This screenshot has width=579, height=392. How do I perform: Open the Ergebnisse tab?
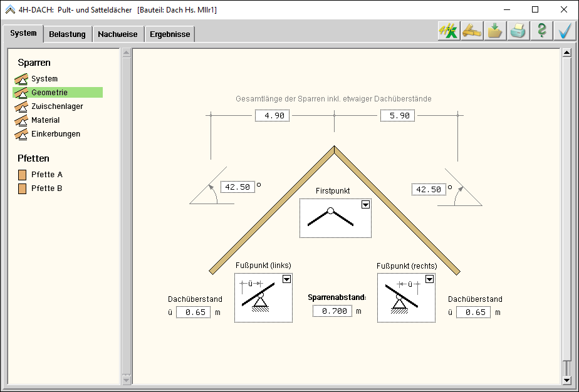170,34
